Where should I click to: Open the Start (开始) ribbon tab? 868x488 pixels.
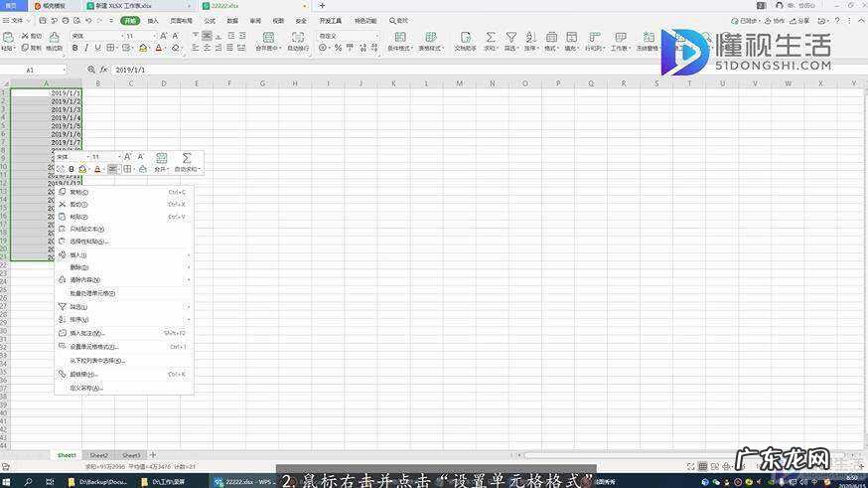click(x=130, y=21)
